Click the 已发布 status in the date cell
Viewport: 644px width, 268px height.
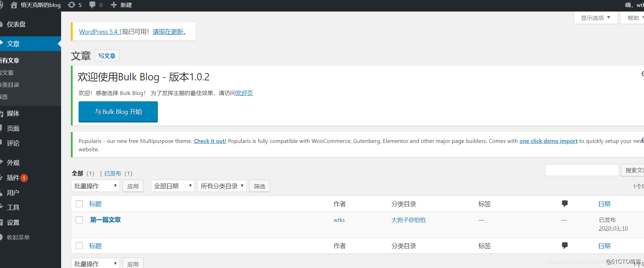[607, 220]
